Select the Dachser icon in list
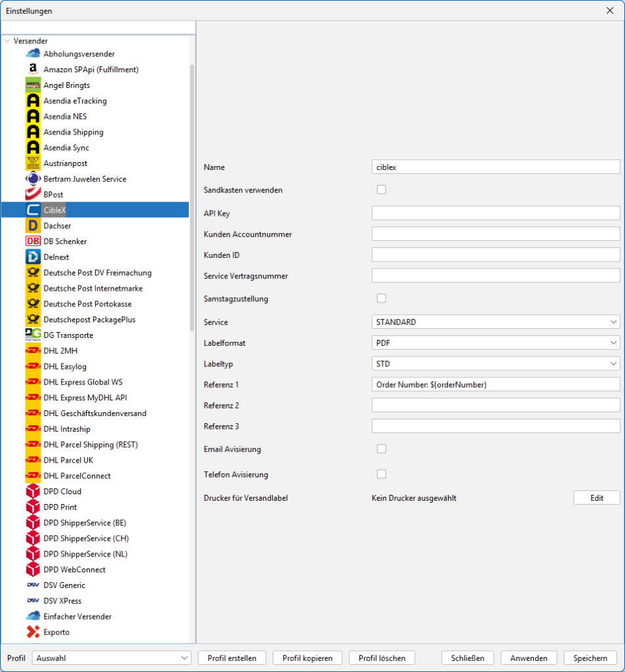This screenshot has height=672, width=625. [33, 226]
